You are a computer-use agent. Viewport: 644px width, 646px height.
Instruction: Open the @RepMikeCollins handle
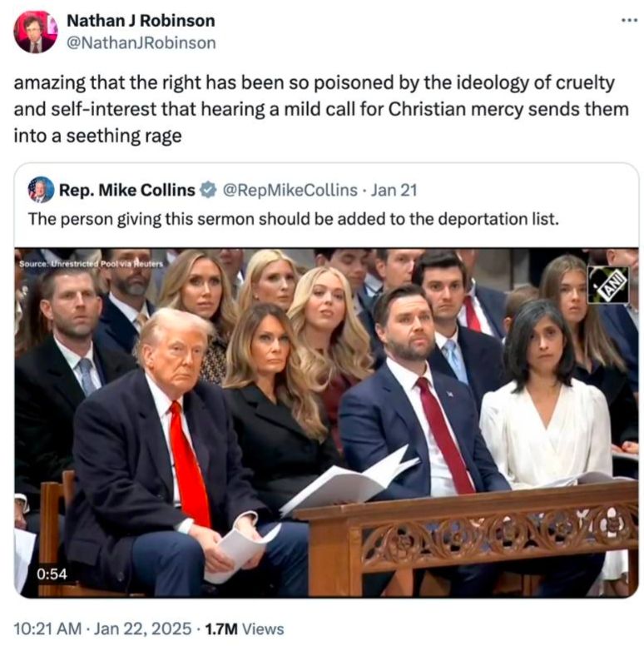pyautogui.click(x=290, y=190)
